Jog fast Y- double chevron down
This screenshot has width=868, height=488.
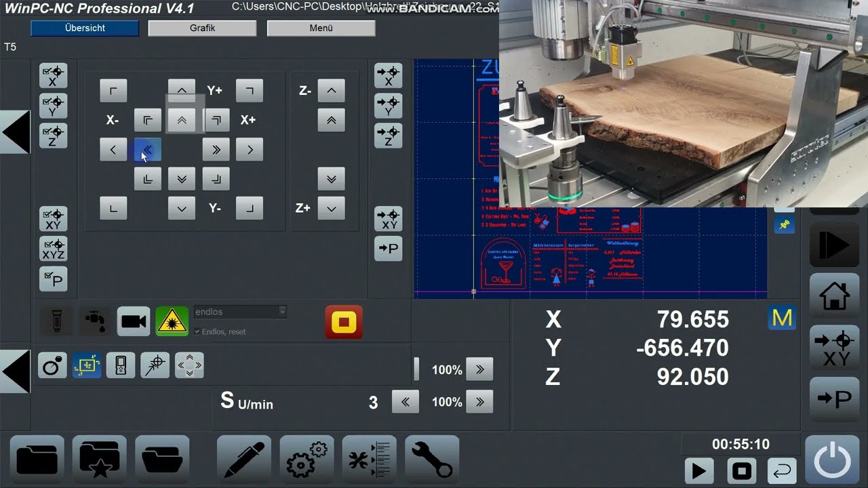tap(182, 179)
